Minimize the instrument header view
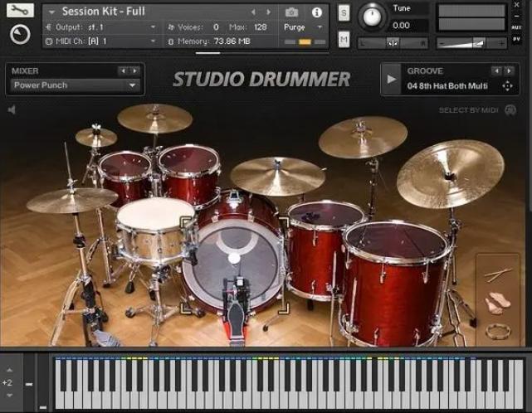Screen dimensions: 532x413 [x=516, y=16]
